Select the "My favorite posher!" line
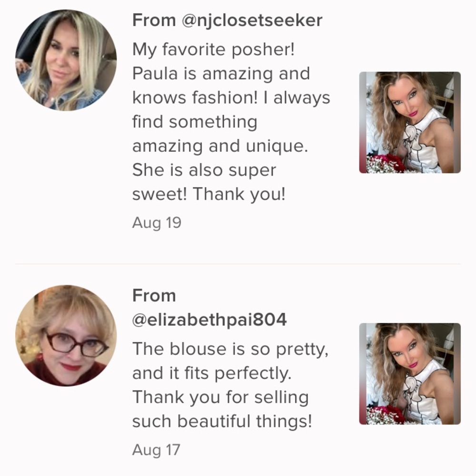Image resolution: width=476 pixels, height=476 pixels. click(x=214, y=50)
